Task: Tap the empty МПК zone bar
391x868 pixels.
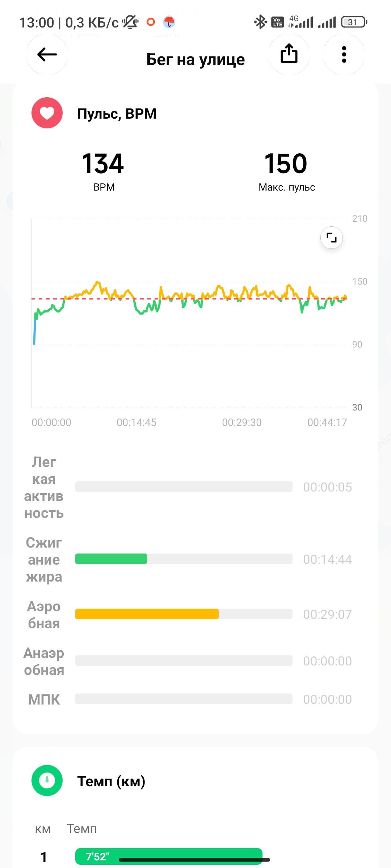Action: click(x=184, y=699)
